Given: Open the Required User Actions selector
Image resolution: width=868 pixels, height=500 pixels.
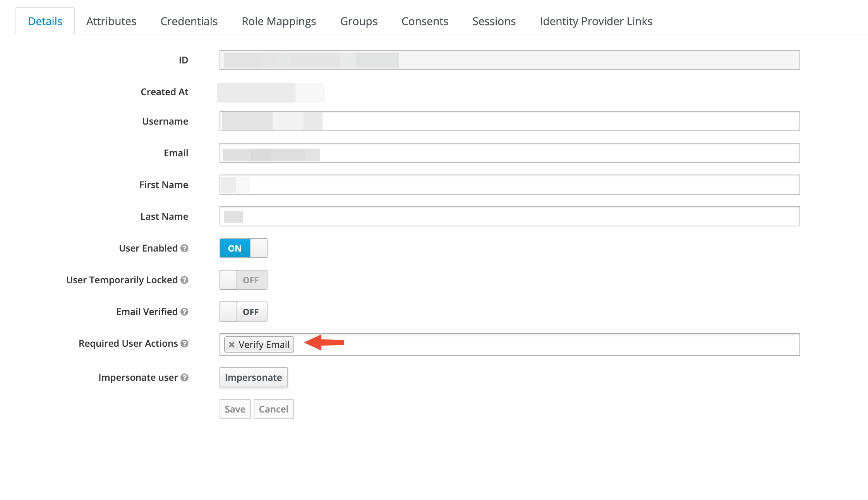Looking at the screenshot, I should (x=542, y=344).
